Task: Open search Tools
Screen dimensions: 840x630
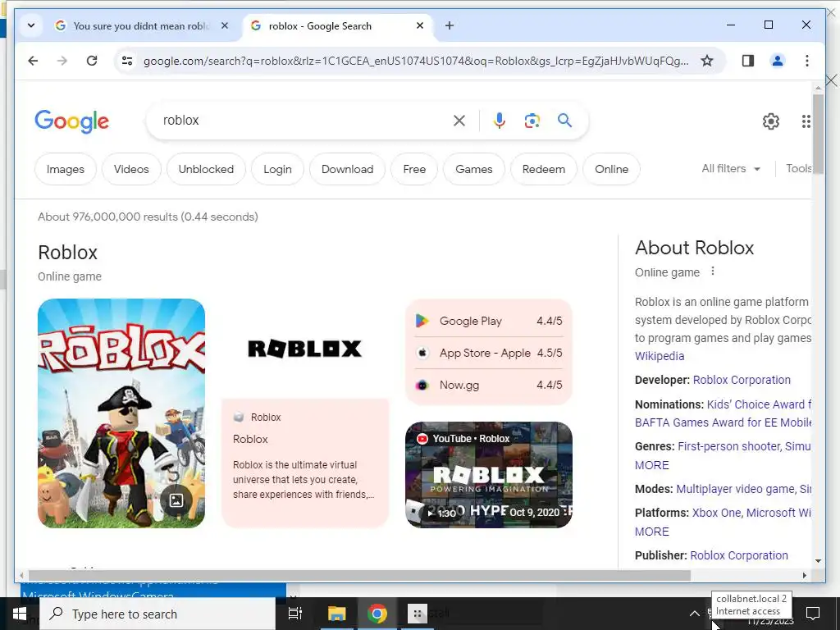Action: coord(798,169)
